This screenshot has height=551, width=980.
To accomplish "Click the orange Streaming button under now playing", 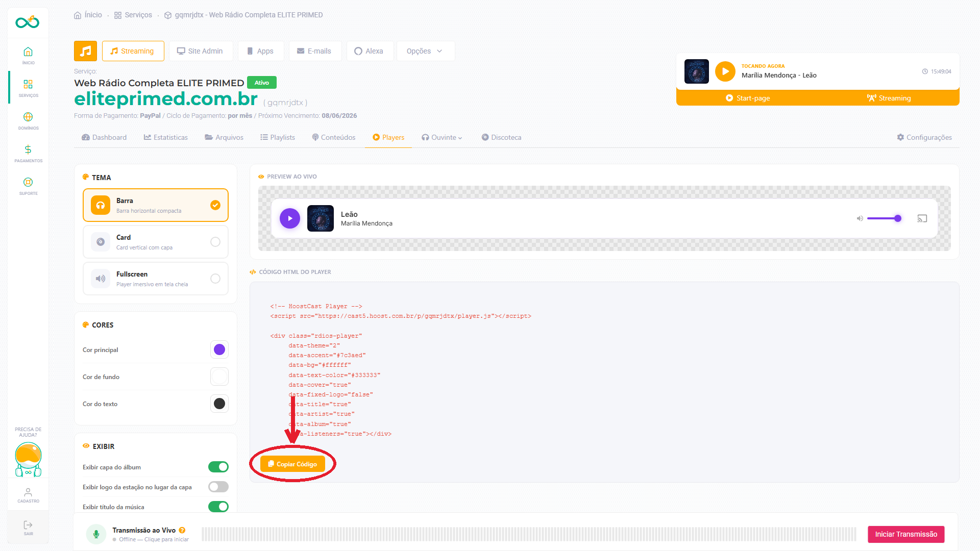I will [x=889, y=98].
